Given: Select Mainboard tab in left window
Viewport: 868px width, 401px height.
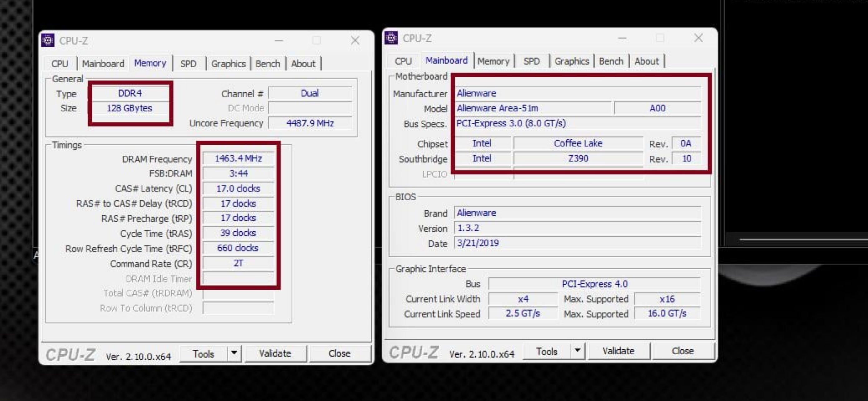Looking at the screenshot, I should coord(103,64).
